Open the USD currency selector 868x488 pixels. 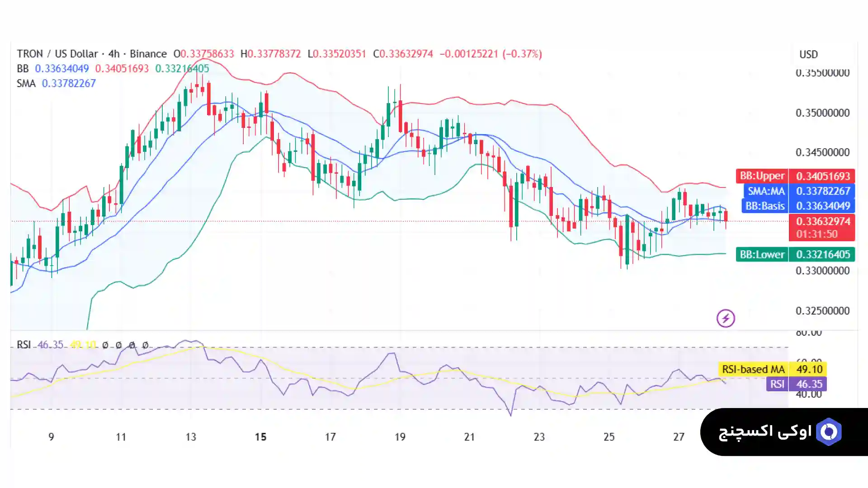808,55
